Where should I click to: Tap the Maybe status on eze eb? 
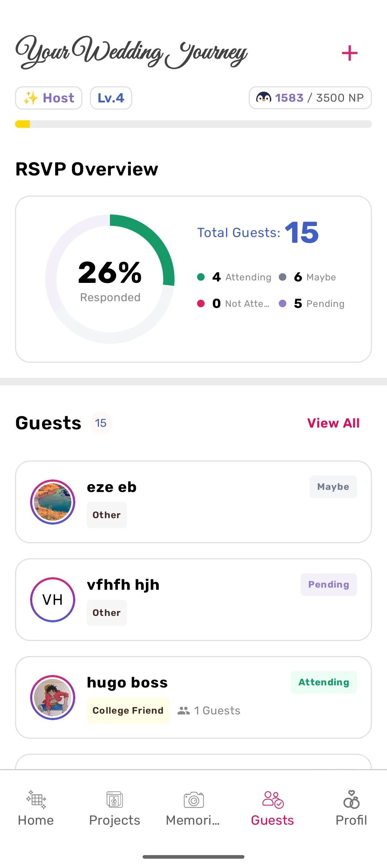333,487
